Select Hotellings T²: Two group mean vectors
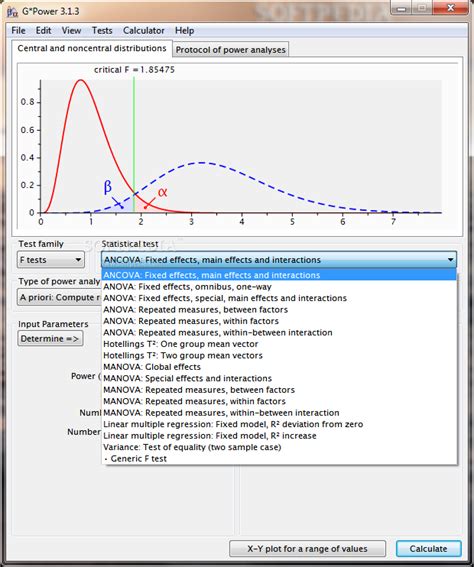474x567 pixels. point(279,355)
